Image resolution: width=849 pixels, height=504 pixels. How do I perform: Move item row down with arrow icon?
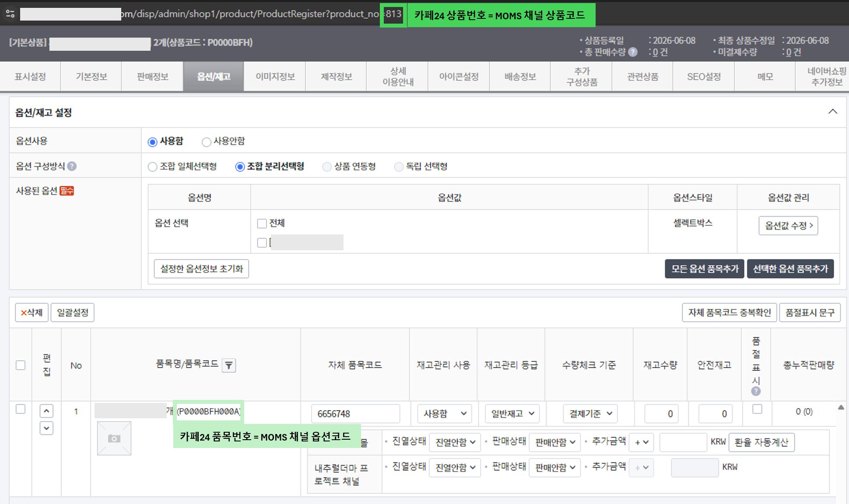(46, 428)
